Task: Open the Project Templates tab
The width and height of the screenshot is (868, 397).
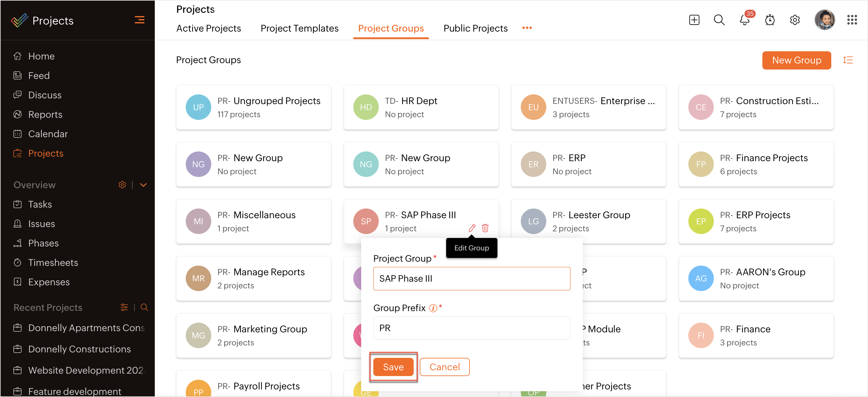Action: 299,28
